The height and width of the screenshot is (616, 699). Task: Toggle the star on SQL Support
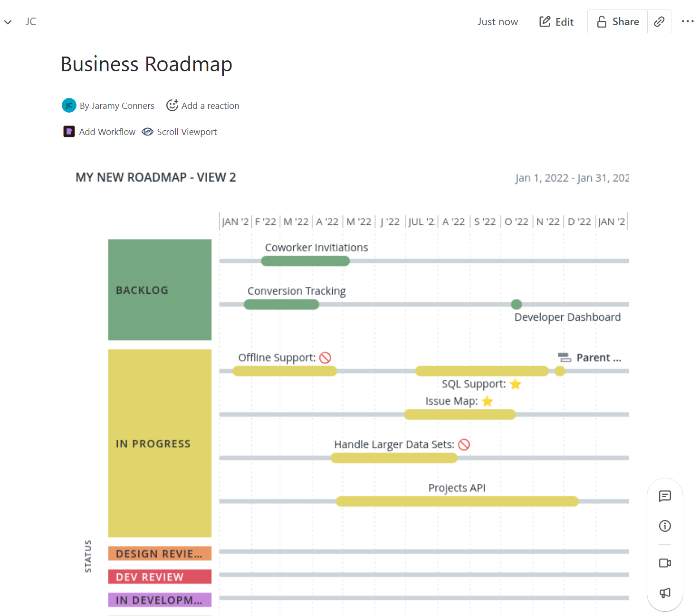pyautogui.click(x=515, y=384)
